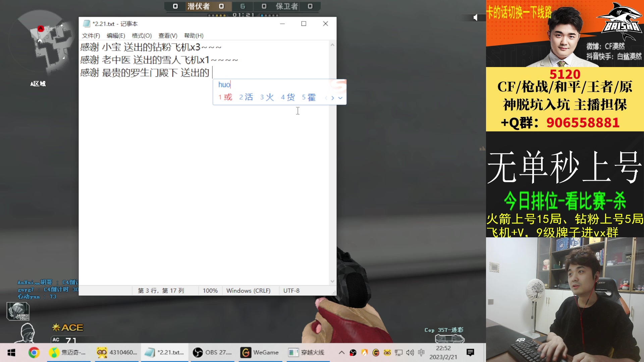Open the network tray icon
This screenshot has height=362, width=644.
point(398,353)
